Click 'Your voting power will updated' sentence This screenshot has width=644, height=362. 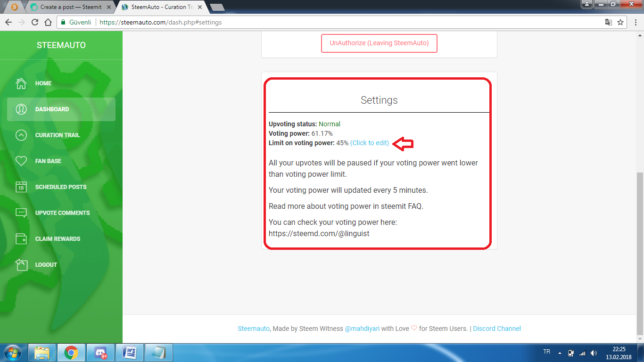[x=348, y=190]
